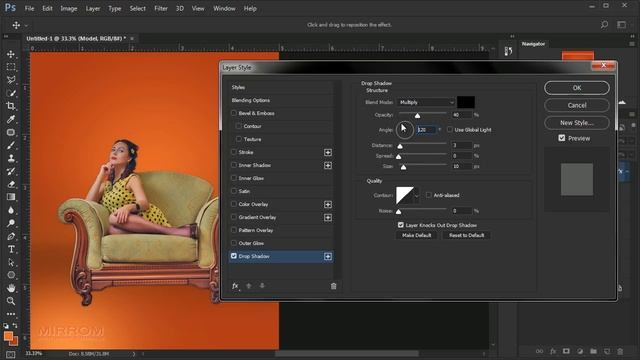Click the search icon in options bar
640x360 pixels.
coord(604,25)
